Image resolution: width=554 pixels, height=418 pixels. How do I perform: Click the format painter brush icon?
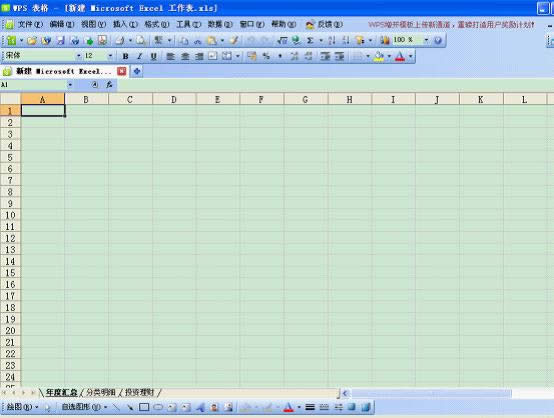click(x=233, y=40)
